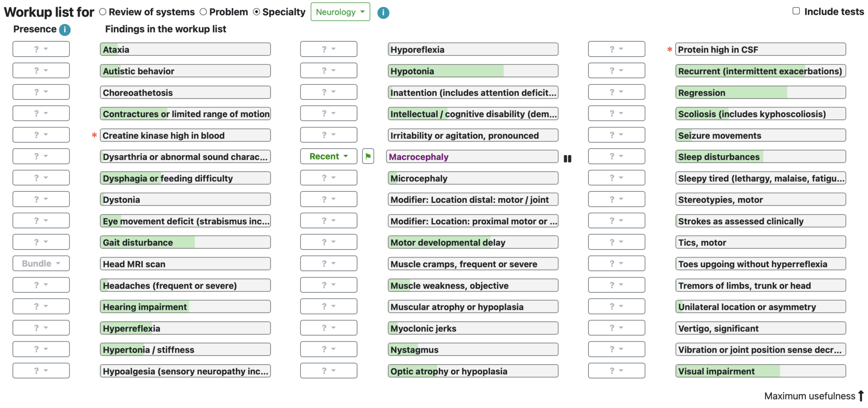868x408 pixels.
Task: Open the Neurology specialty dropdown
Action: [x=340, y=12]
